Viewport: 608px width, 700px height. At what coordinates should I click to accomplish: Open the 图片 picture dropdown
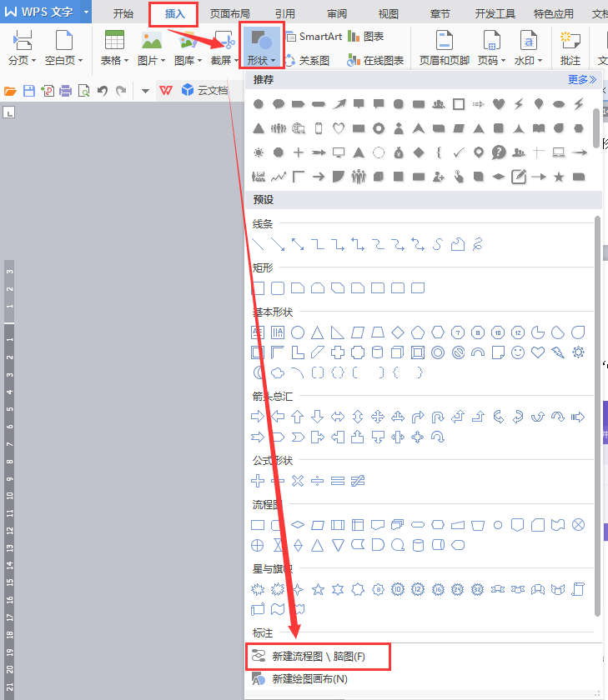pyautogui.click(x=152, y=47)
